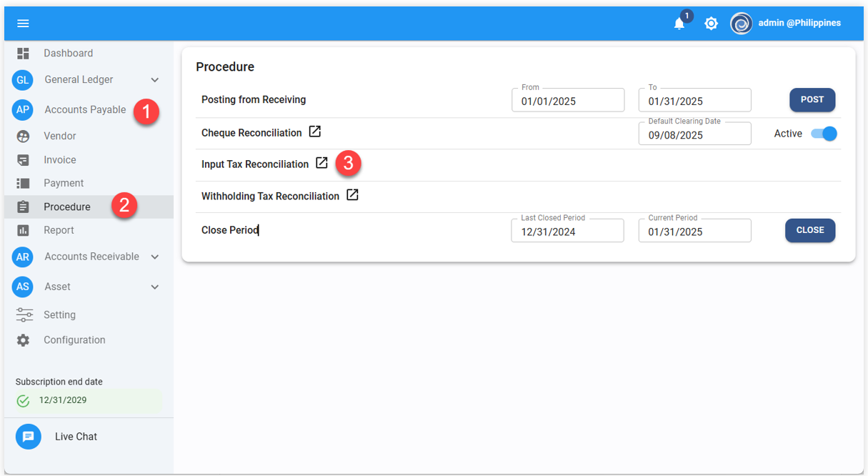868x476 pixels.
Task: Open the Invoice menu item
Action: tap(60, 160)
